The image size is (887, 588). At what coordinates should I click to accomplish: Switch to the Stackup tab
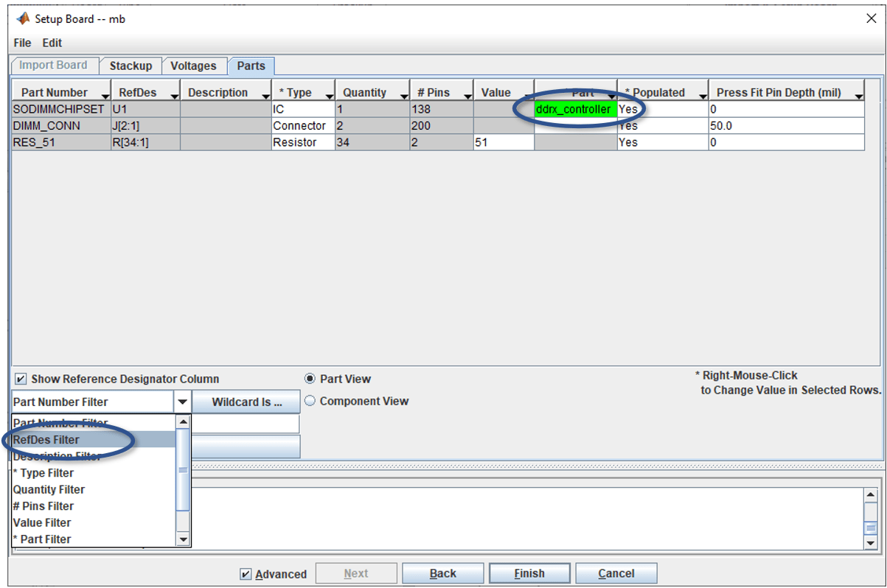coord(131,66)
